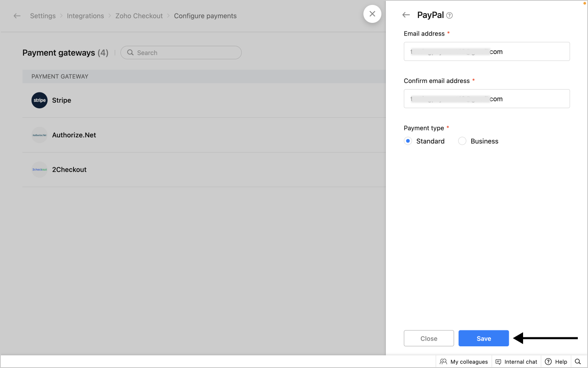Open Integrations breadcrumb link
This screenshot has height=368, width=588.
[85, 16]
